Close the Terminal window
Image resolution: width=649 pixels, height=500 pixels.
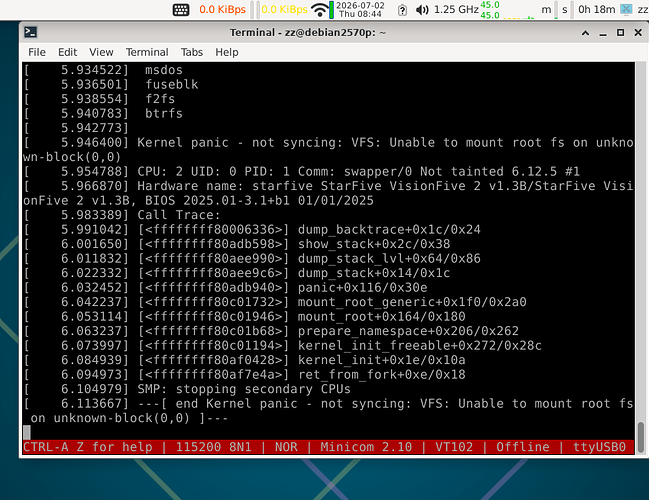pyautogui.click(x=638, y=32)
